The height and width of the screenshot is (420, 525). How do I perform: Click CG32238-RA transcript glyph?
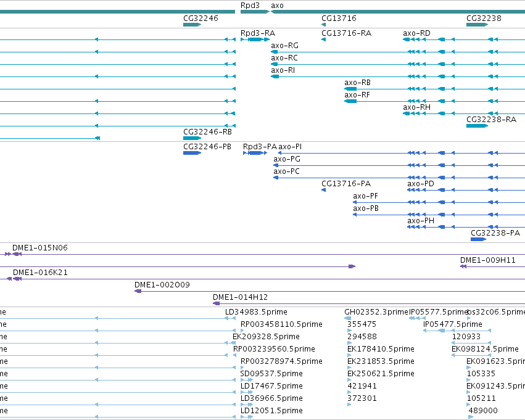click(477, 126)
